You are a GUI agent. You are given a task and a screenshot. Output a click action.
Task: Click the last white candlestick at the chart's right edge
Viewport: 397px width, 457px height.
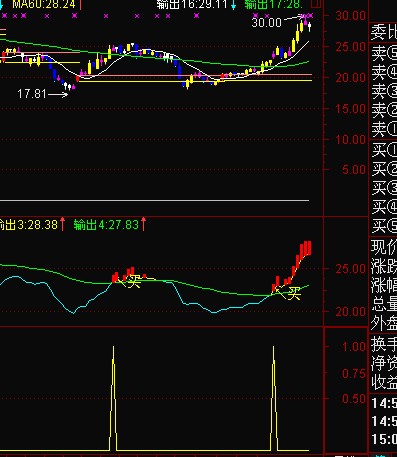pos(310,26)
